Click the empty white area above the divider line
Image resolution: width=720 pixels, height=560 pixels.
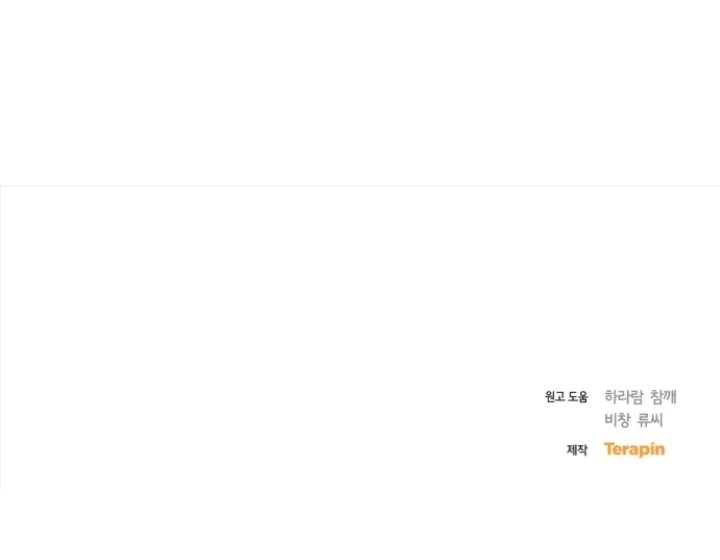pyautogui.click(x=360, y=92)
